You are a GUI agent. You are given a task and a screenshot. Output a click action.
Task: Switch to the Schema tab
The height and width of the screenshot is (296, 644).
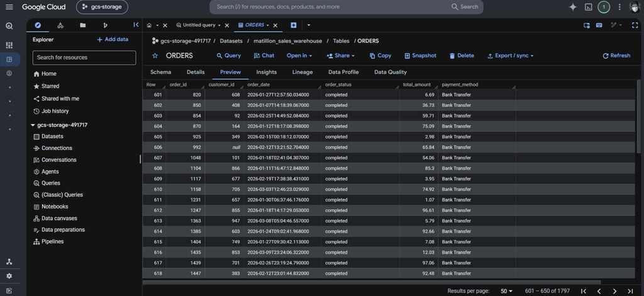(160, 72)
